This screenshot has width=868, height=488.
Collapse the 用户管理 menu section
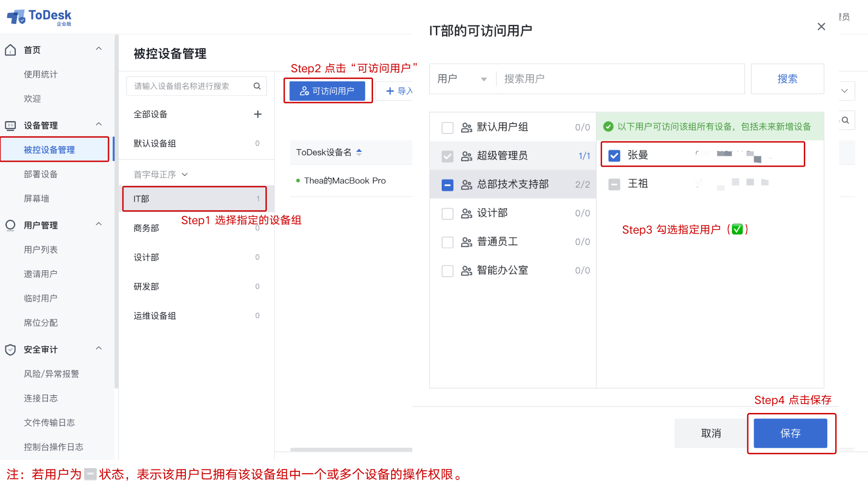pos(99,224)
